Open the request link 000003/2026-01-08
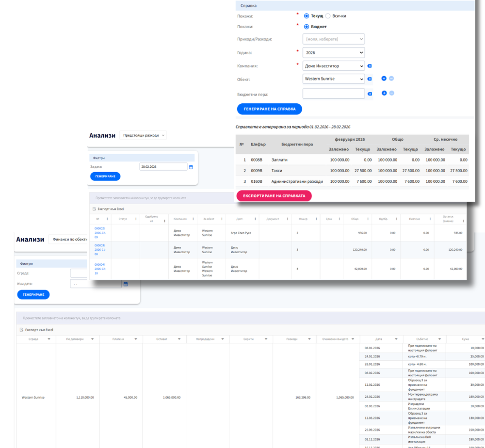Image resolution: width=485 pixels, height=448 pixels. [99, 250]
